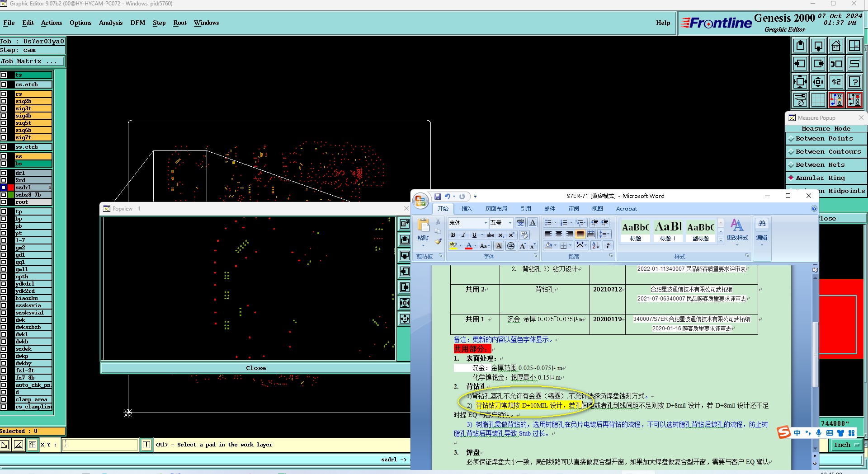868x474 pixels.
Task: Click the Save icon in Word quick access
Action: pyautogui.click(x=437, y=197)
